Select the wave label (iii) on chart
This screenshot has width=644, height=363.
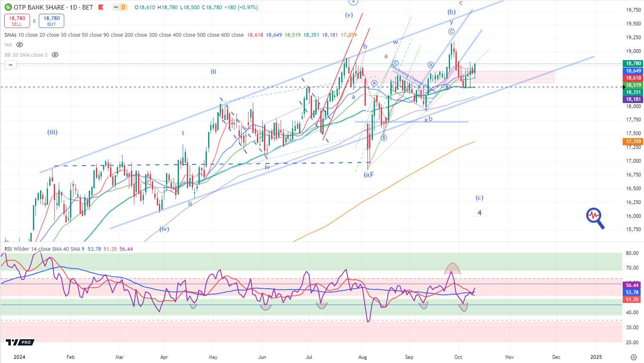tap(52, 132)
